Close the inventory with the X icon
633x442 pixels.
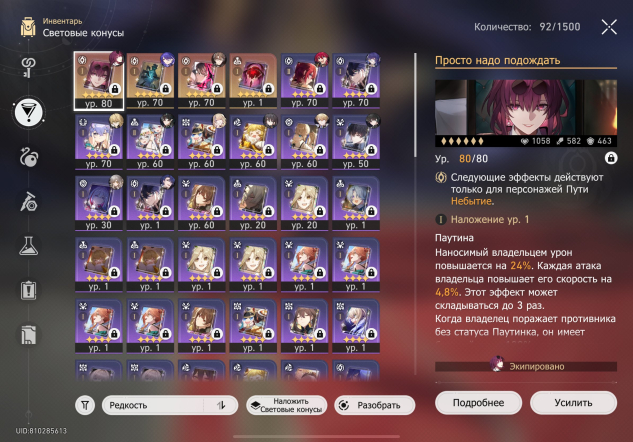pos(609,27)
